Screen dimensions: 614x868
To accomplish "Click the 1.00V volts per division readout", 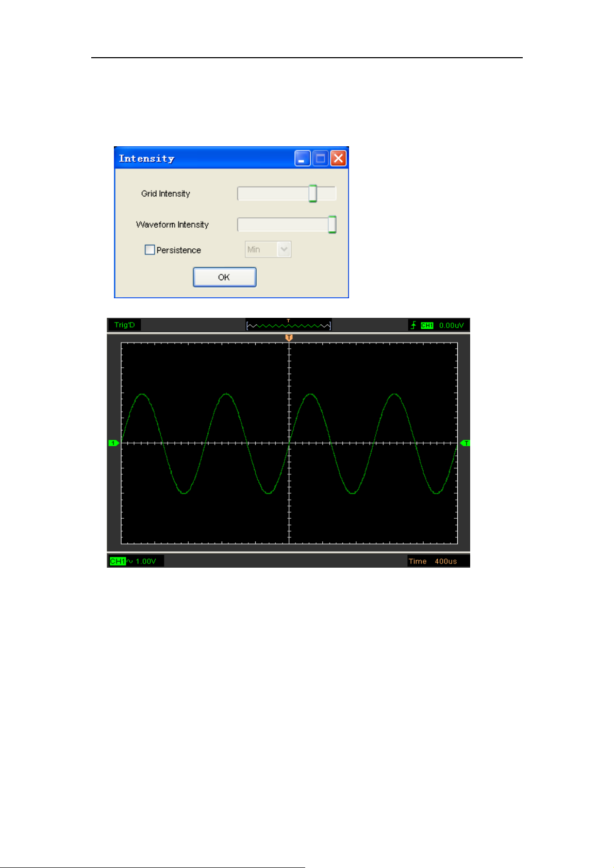I will point(146,561).
